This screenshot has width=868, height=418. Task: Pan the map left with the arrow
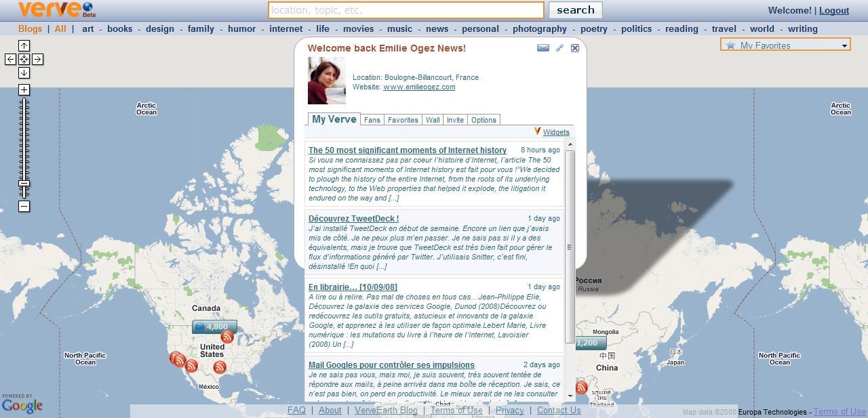tap(10, 59)
